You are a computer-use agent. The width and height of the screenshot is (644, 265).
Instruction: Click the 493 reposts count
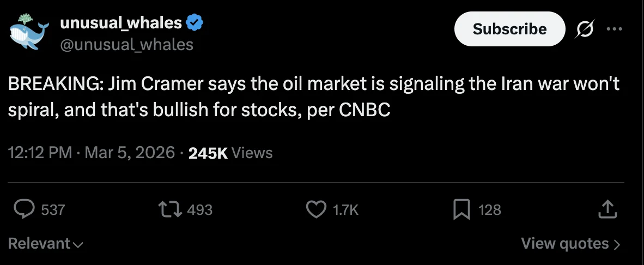[x=199, y=209]
